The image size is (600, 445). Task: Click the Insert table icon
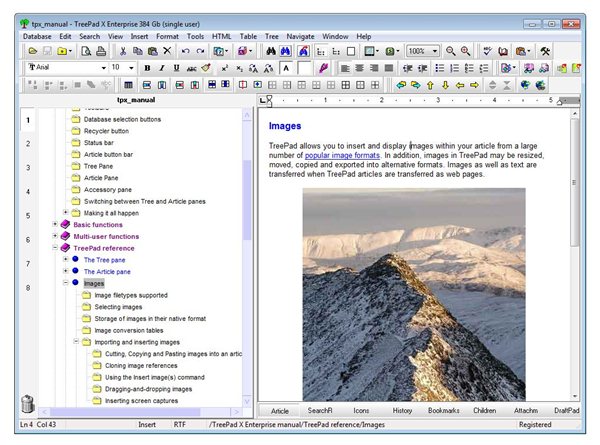click(128, 85)
